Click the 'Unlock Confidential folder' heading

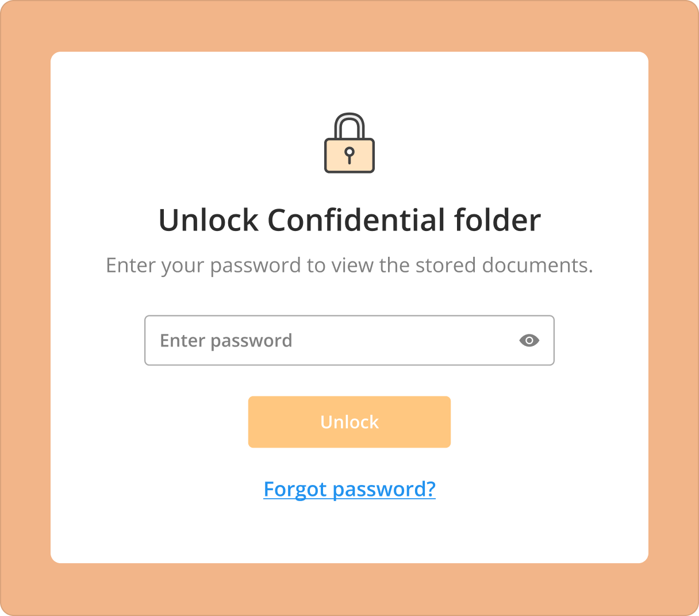pyautogui.click(x=349, y=220)
